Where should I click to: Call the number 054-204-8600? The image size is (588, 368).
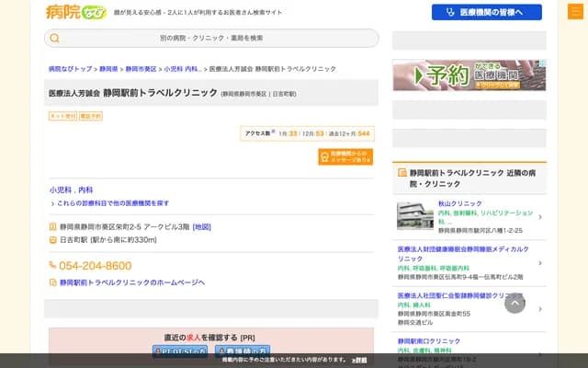pos(95,266)
